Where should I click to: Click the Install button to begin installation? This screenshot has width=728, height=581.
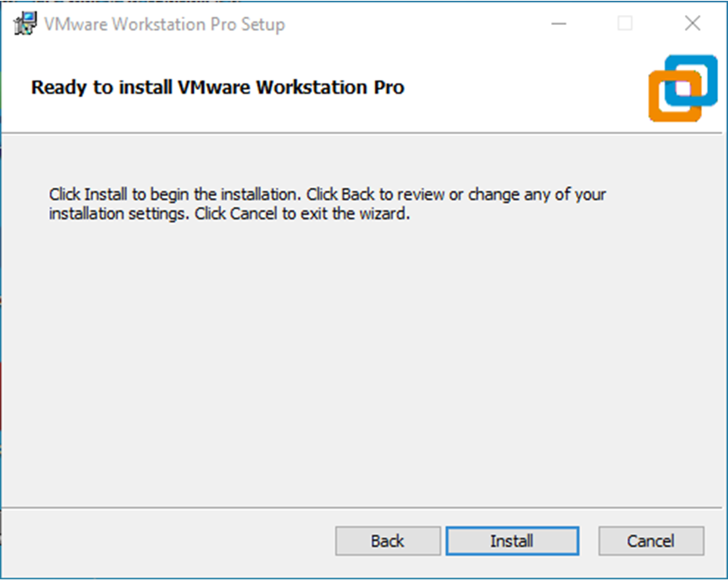(x=511, y=541)
